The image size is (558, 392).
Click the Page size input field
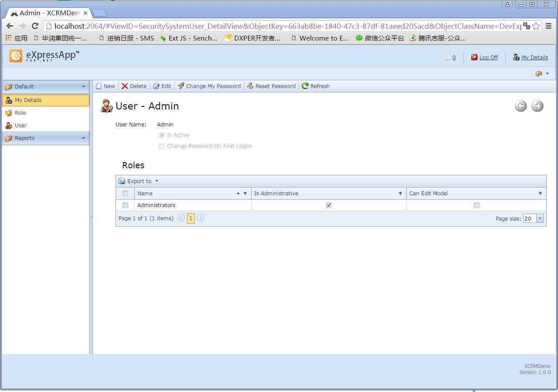tap(530, 218)
